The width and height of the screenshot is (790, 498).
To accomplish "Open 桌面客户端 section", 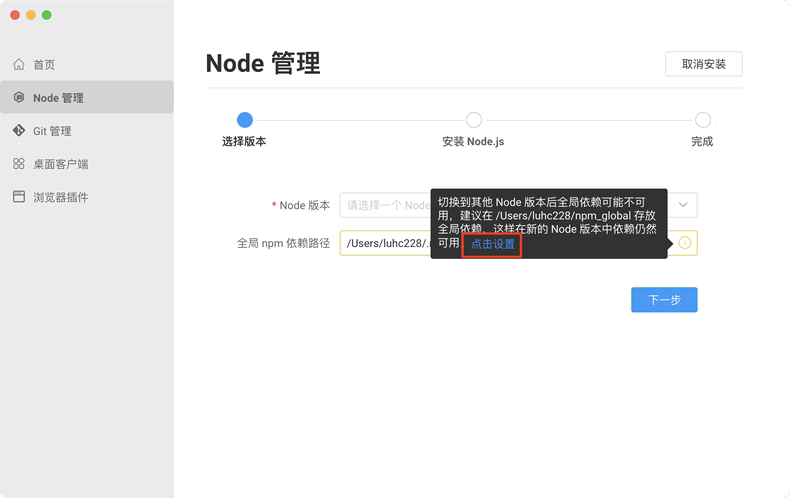I will coord(87,164).
